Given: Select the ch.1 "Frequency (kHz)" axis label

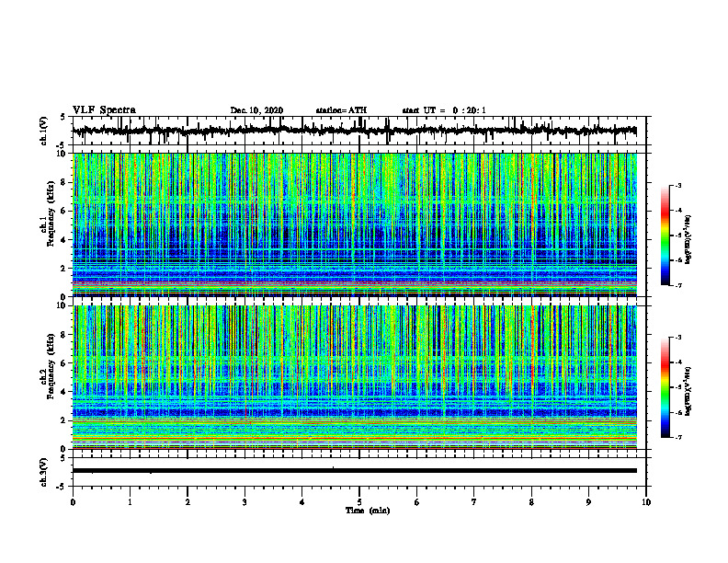Looking at the screenshot, I should 51,214.
